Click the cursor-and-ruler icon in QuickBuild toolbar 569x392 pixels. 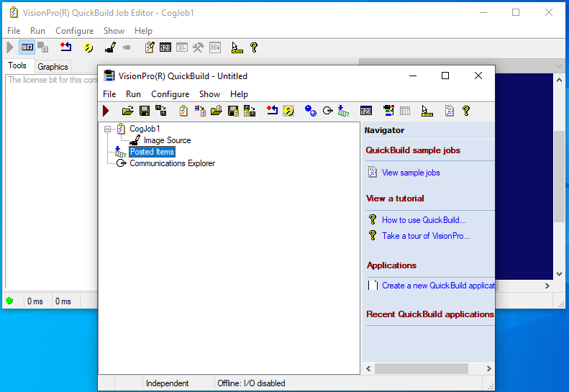pyautogui.click(x=427, y=111)
